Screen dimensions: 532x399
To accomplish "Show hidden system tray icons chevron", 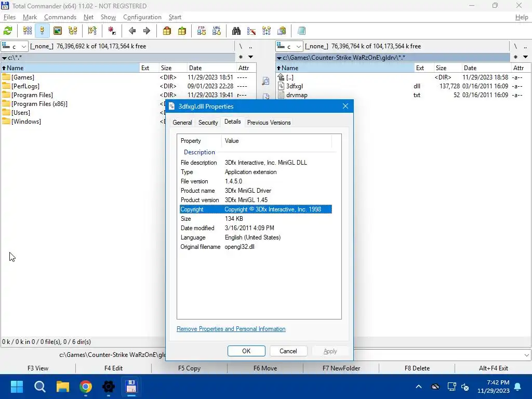I will (x=419, y=387).
